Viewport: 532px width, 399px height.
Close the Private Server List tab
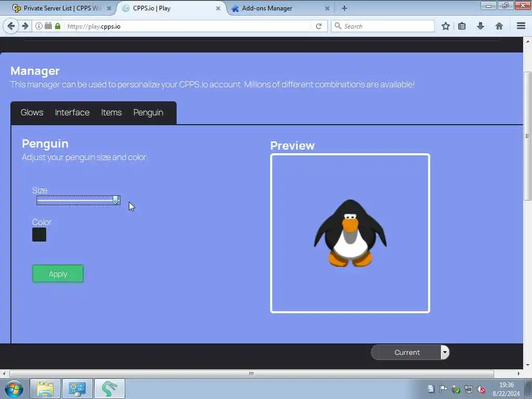(109, 8)
